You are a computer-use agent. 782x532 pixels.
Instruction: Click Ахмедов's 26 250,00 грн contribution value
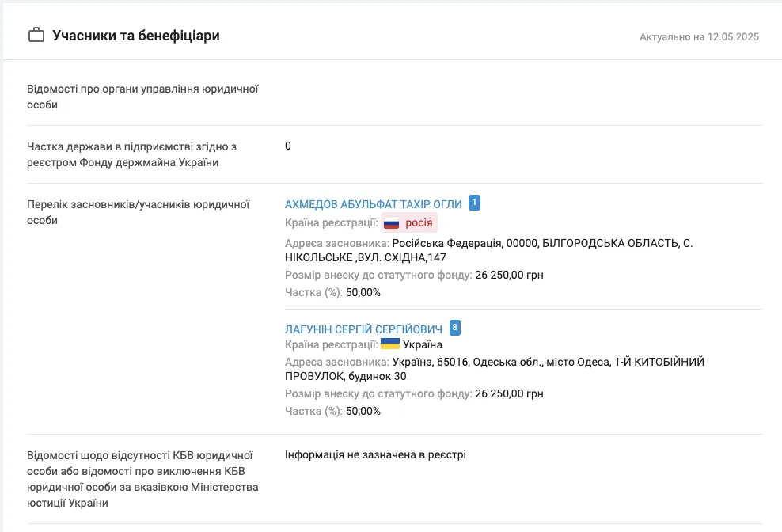click(509, 275)
